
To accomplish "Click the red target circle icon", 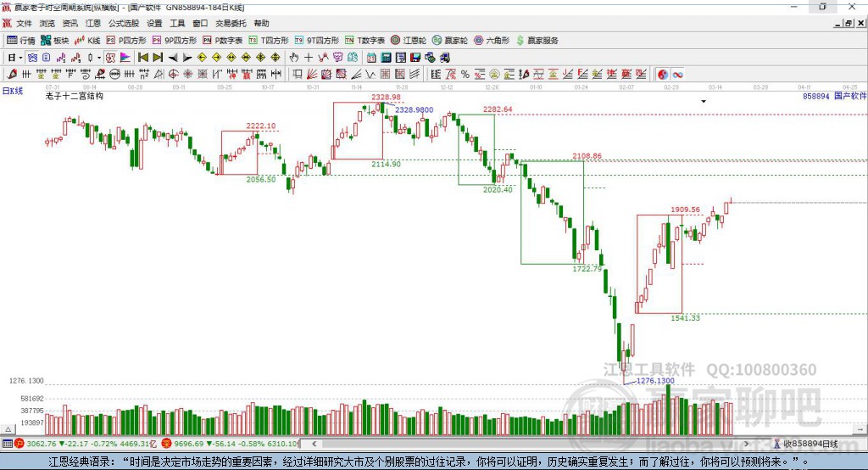I will click(x=173, y=75).
